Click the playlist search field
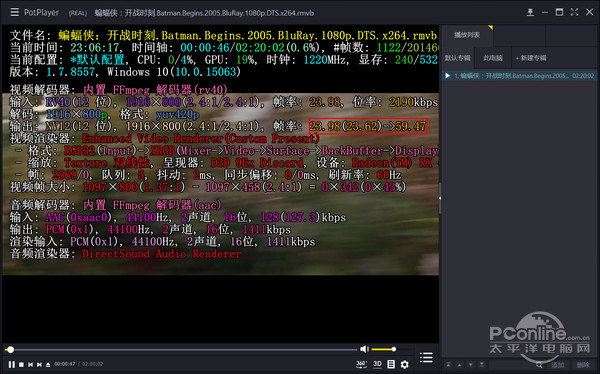The height and width of the screenshot is (374, 600). pyautogui.click(x=511, y=365)
